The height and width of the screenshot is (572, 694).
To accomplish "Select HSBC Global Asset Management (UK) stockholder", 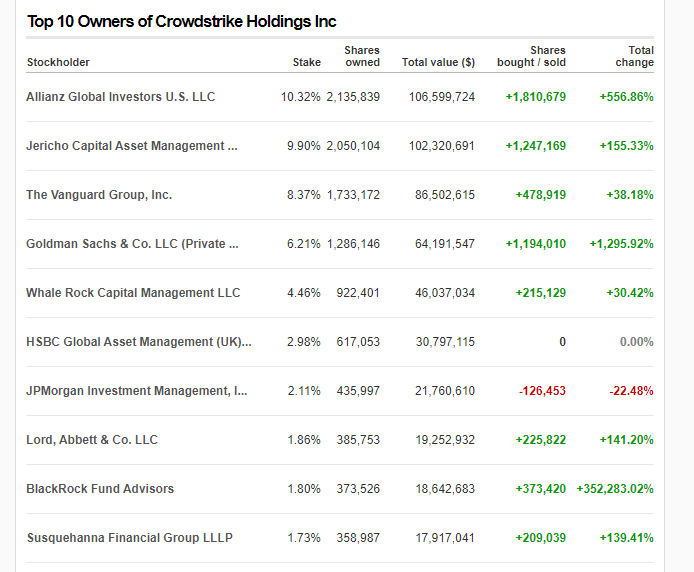I will tap(139, 342).
